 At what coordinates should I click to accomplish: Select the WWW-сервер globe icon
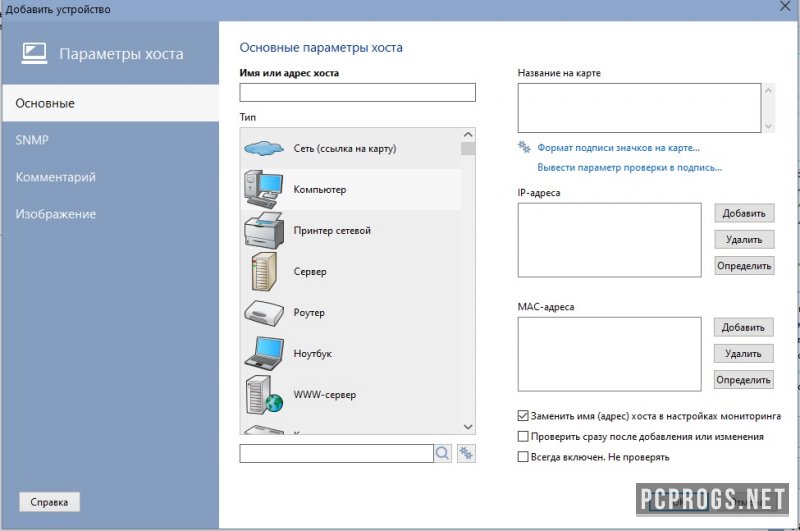pos(264,395)
